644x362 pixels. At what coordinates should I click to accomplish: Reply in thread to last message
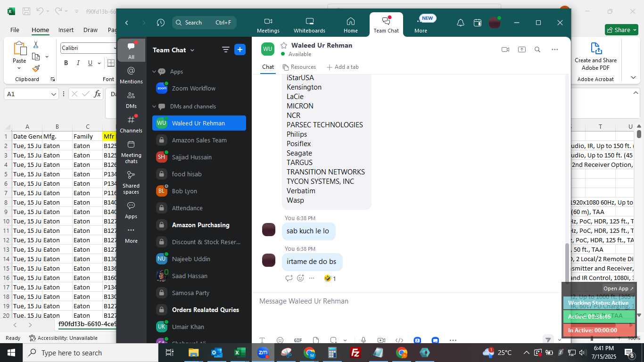tap(289, 278)
